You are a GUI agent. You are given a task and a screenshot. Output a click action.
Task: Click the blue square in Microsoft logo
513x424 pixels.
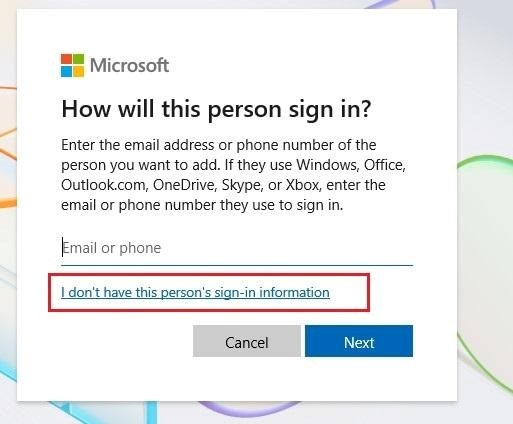[x=66, y=72]
